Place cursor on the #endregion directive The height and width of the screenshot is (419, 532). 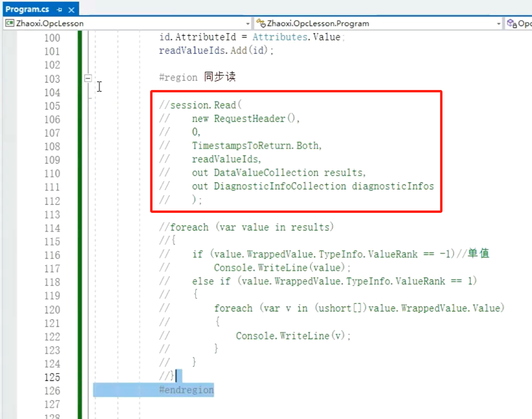tap(186, 390)
